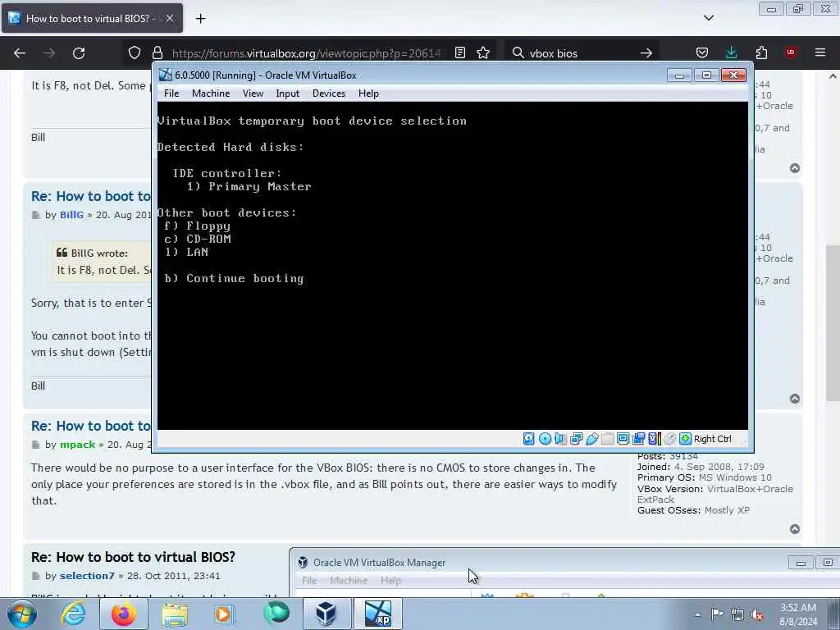The width and height of the screenshot is (840, 630).
Task: Open the File menu in the running VM window
Action: pos(171,94)
